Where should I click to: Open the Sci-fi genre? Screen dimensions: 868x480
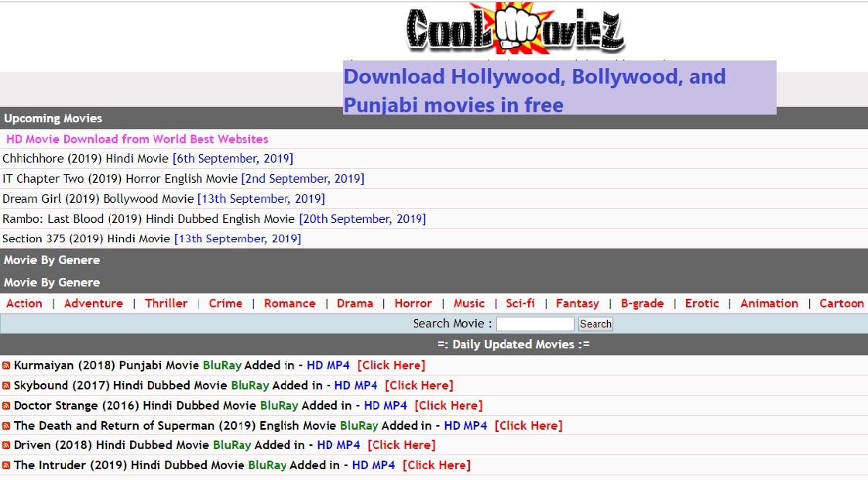520,303
